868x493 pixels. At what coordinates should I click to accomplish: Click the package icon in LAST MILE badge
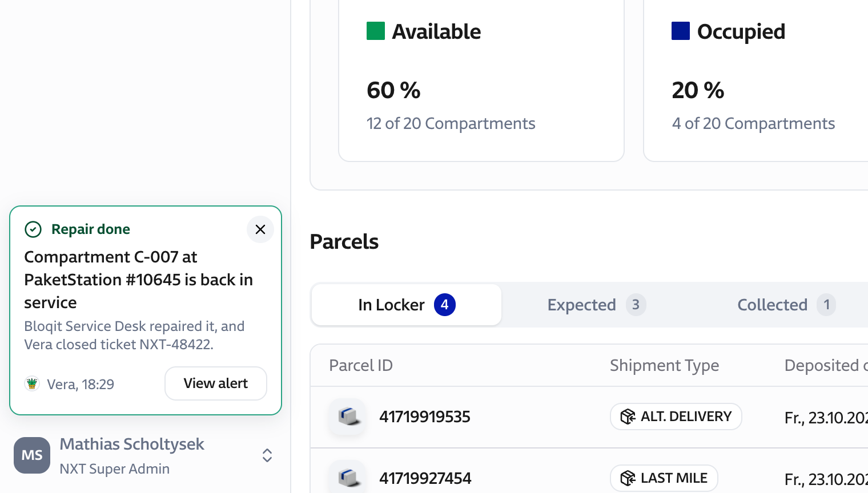pos(628,478)
